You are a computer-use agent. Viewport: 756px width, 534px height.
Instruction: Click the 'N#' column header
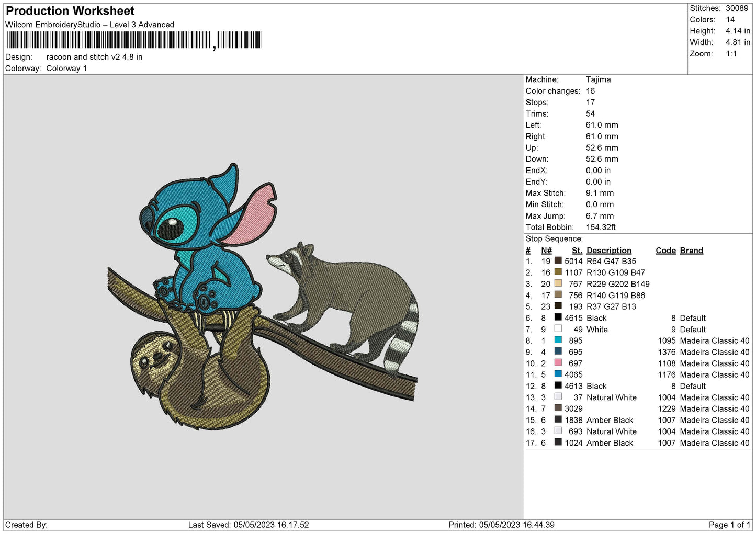click(x=546, y=251)
